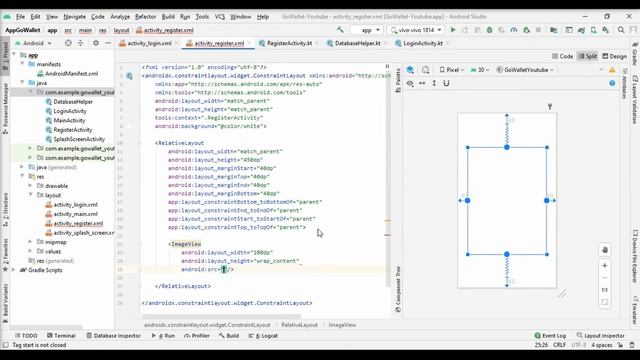Toggle the magnet autoconnect icon
Viewport: 640px width, 360px height.
click(447, 83)
